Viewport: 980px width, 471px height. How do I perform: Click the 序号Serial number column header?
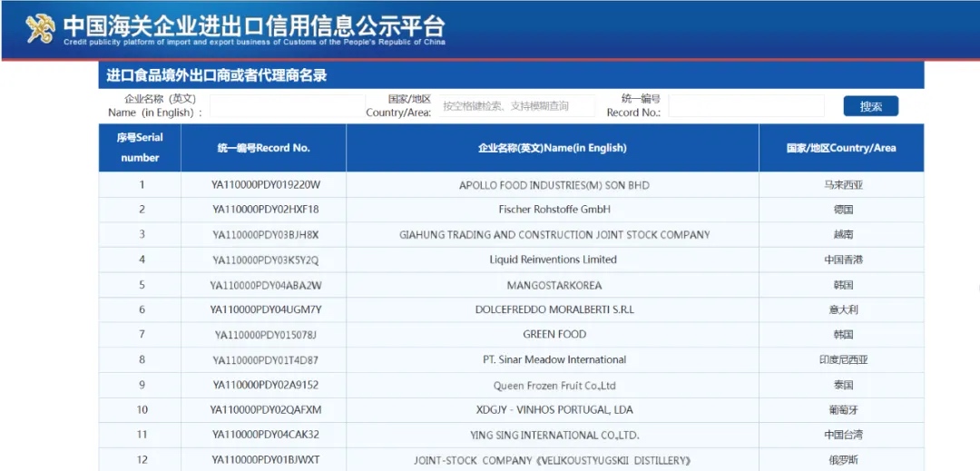click(140, 148)
